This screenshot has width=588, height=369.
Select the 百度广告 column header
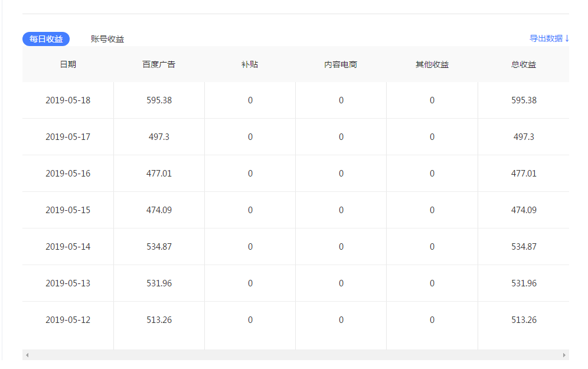(159, 64)
